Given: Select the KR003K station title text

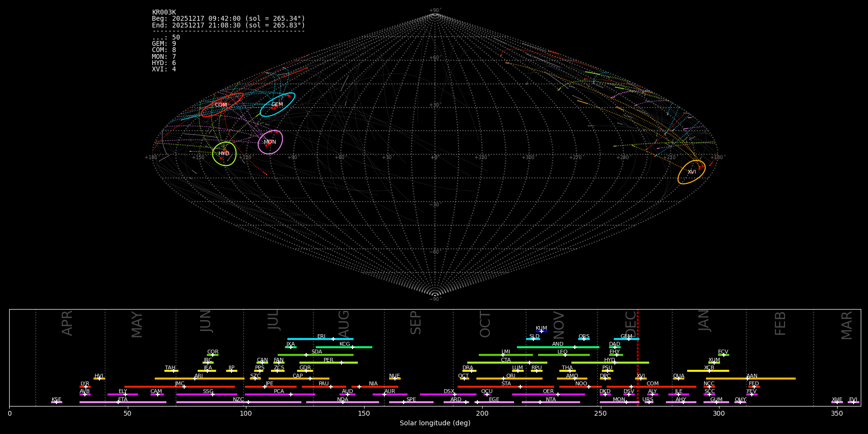Looking at the screenshot, I should pos(164,13).
